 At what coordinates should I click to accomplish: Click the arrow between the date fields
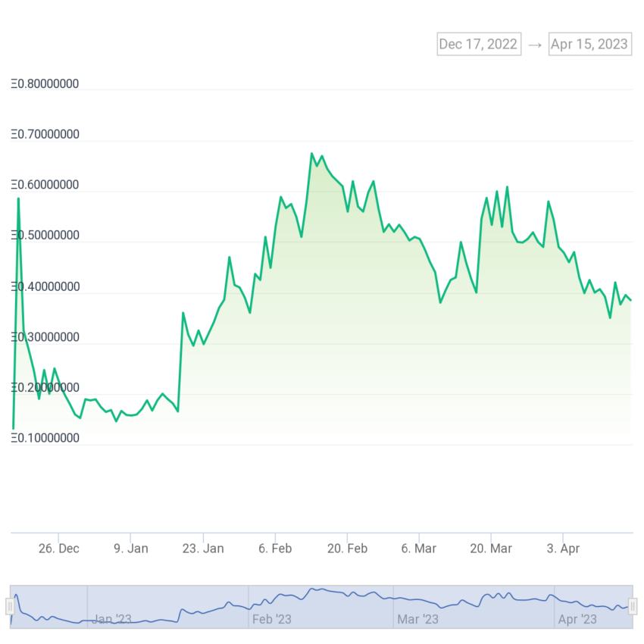(x=535, y=45)
